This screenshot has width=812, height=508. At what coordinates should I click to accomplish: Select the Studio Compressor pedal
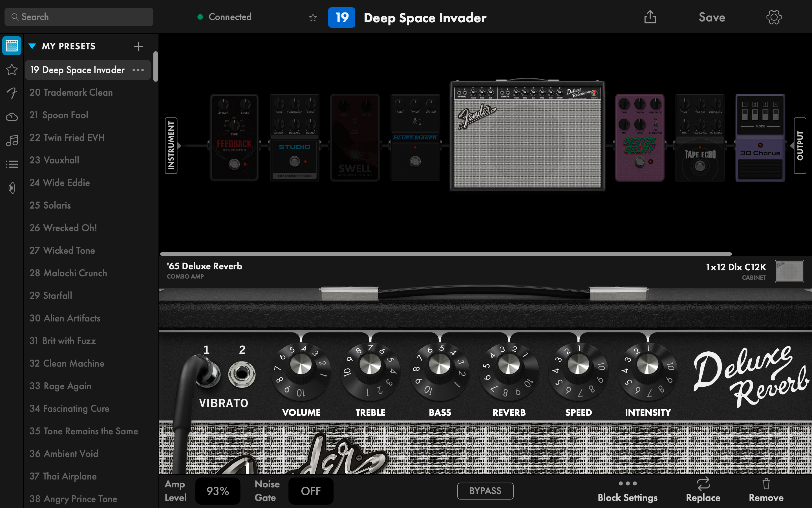point(294,137)
